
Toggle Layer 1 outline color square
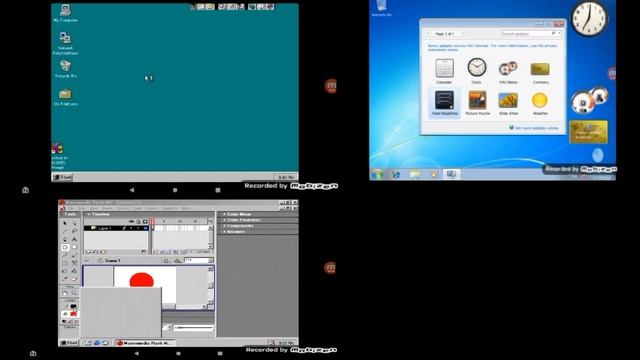[x=145, y=228]
